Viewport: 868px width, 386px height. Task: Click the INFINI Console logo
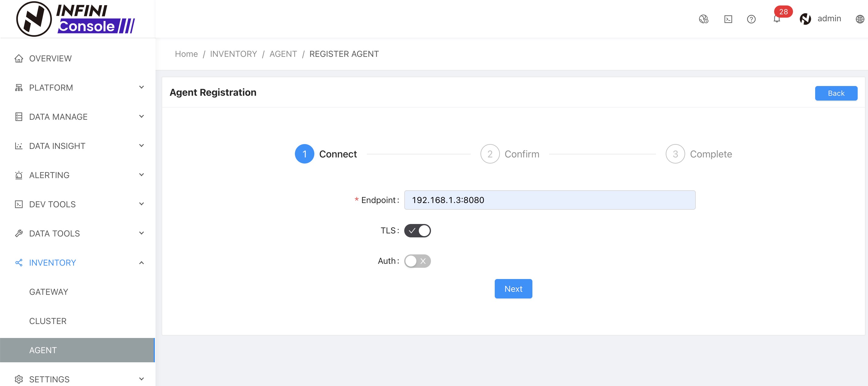tap(76, 19)
